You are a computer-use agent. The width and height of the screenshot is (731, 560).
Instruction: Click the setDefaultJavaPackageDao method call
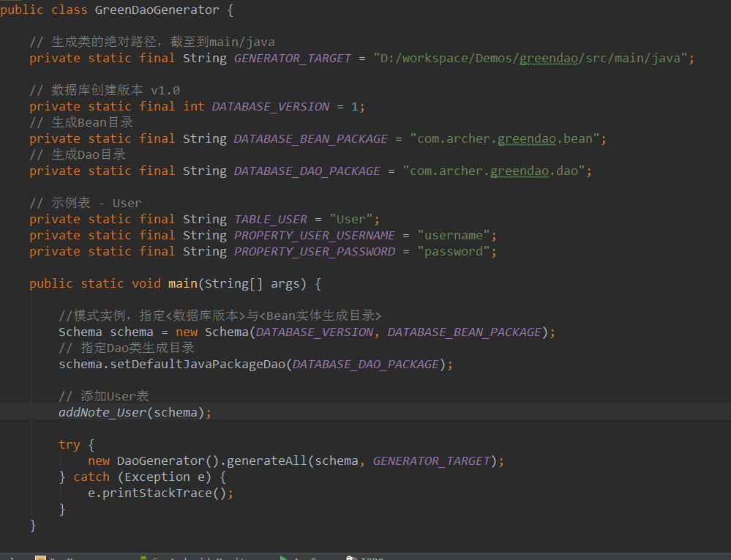tap(198, 364)
